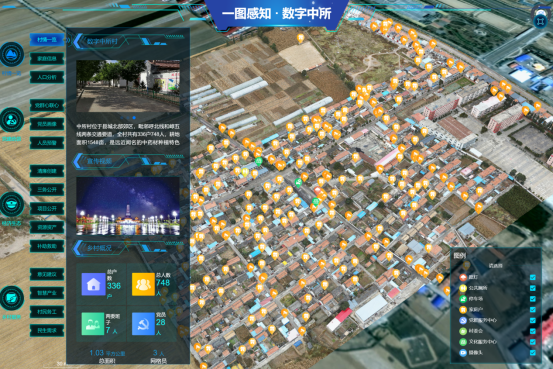Open the 村情一览 mountain circle icon
Image resolution: width=553 pixels, height=369 pixels.
click(12, 54)
